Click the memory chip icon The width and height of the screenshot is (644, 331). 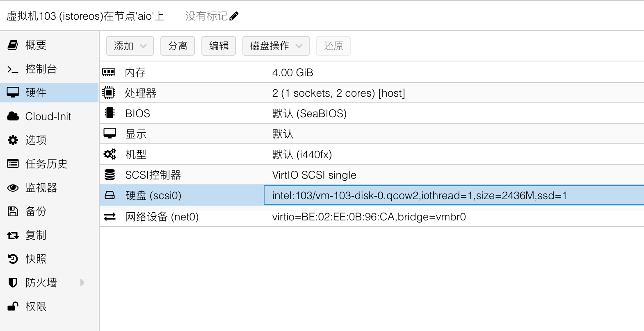pos(109,73)
